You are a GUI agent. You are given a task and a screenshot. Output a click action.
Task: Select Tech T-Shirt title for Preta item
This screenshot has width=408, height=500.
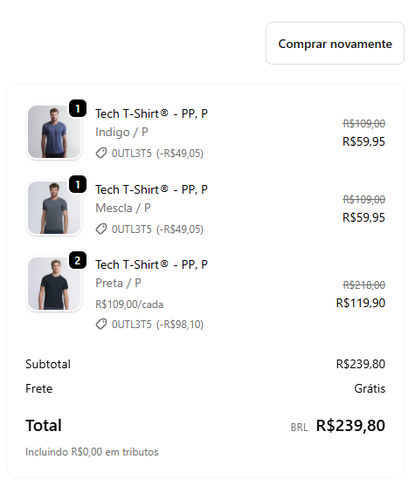[151, 265]
